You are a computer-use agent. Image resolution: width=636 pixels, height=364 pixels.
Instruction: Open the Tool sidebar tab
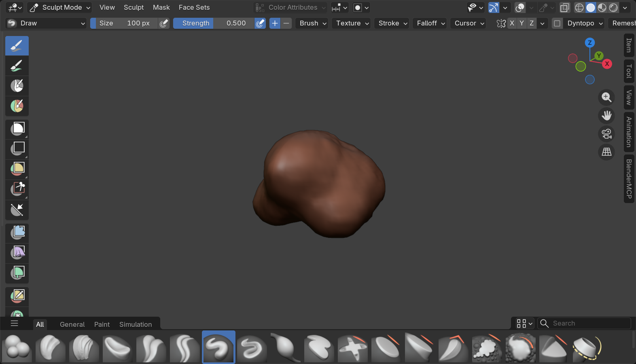point(629,71)
